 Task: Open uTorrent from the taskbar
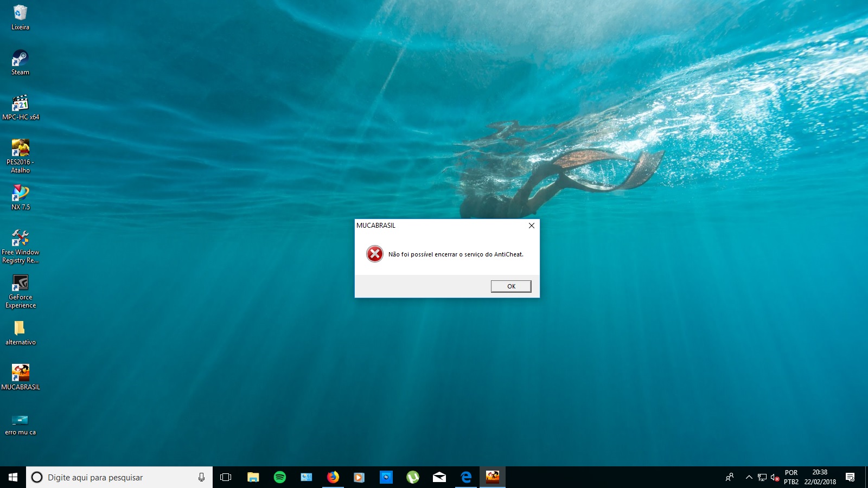point(413,477)
